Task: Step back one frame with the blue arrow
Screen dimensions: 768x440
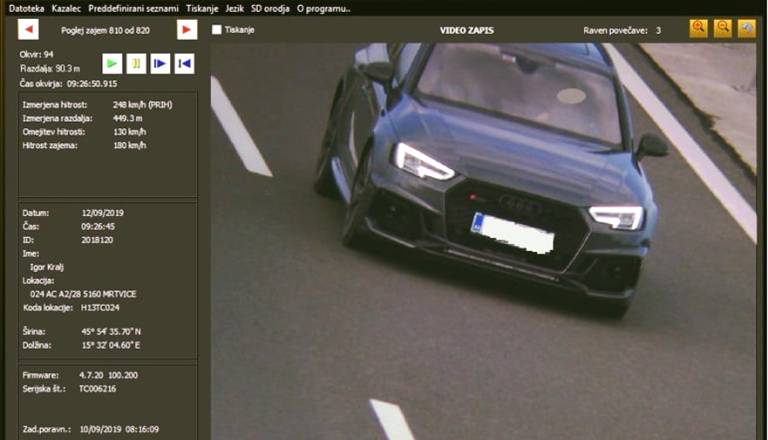Action: coord(184,63)
